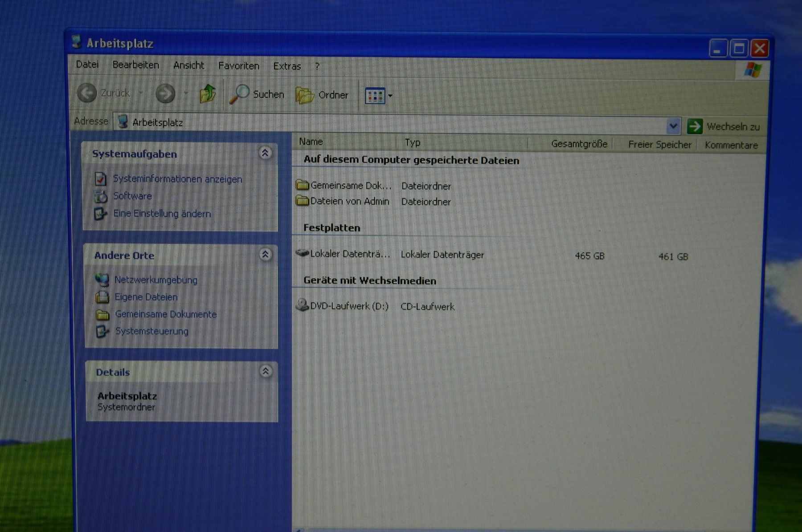Select the Lokaler Datenträger drive icon
Viewport: 802px width, 532px height.
click(303, 253)
